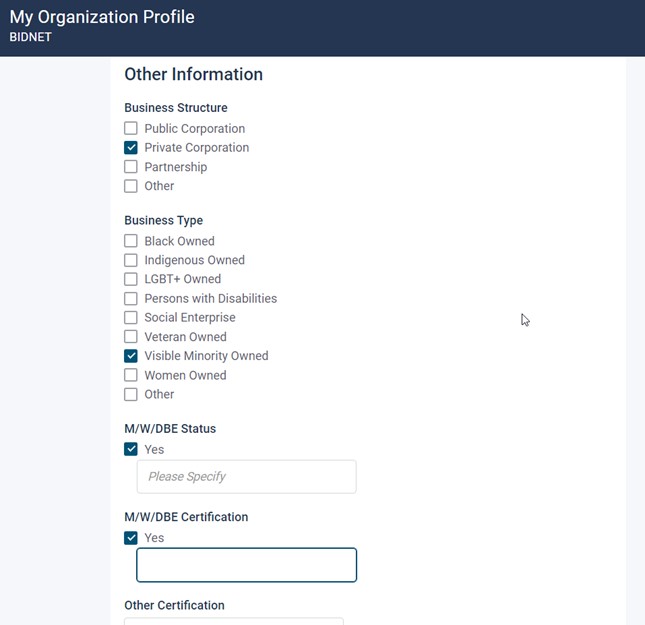Screen dimensions: 645x625
Task: Click the Other Certification input field
Action: point(233,621)
